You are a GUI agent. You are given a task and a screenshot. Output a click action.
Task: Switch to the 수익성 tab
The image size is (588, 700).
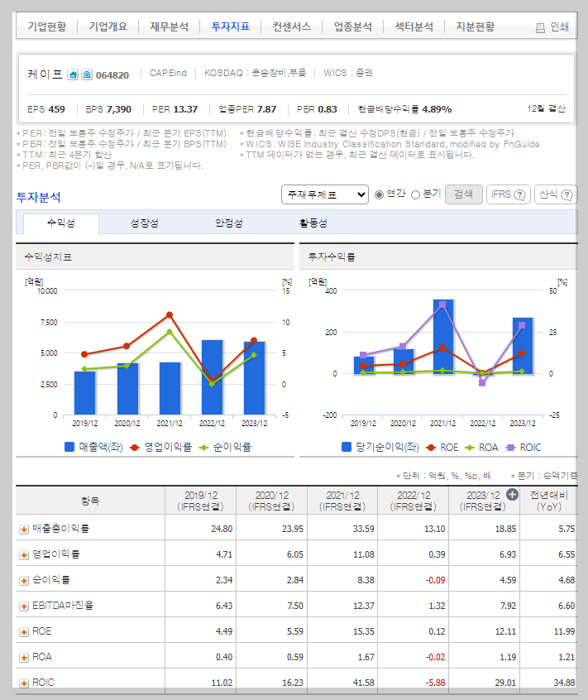(x=61, y=223)
